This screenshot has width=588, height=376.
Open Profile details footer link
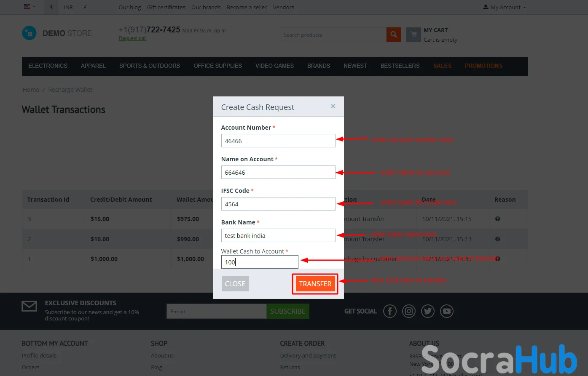pos(39,356)
